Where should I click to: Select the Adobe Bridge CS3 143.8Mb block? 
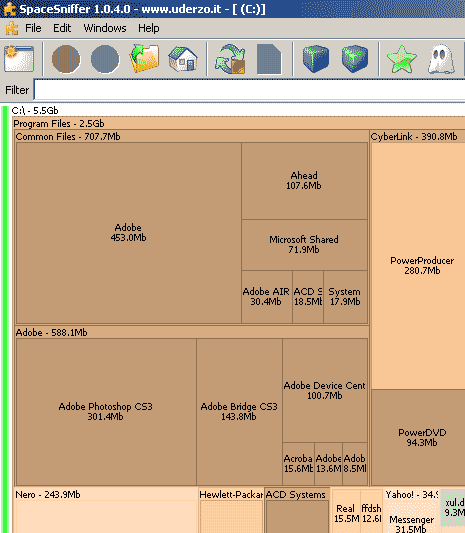(239, 412)
